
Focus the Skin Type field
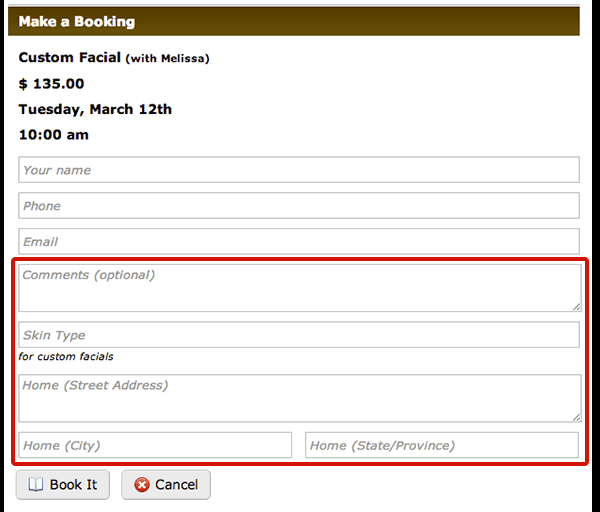click(x=299, y=335)
